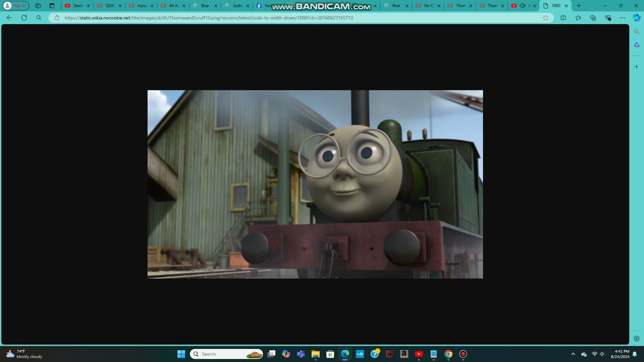Open Browser essentials heart icon
Image resolution: width=644 pixels, height=362 pixels.
pos(608,18)
